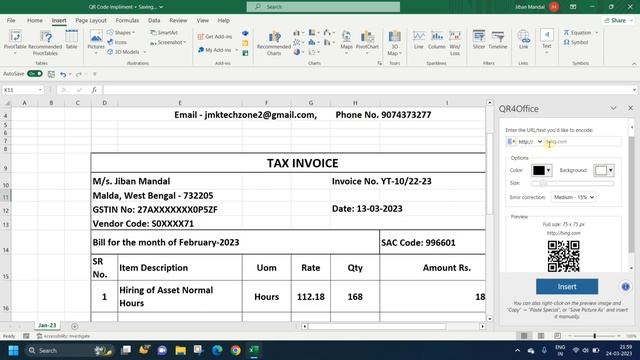
Task: Insert a Line sparkline
Action: (x=419, y=40)
